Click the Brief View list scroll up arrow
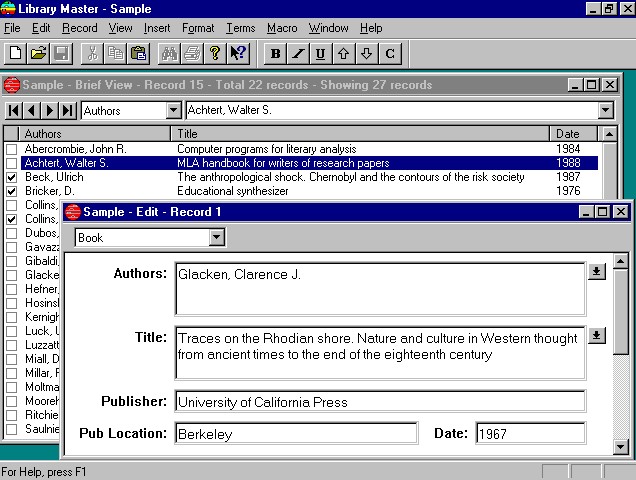Image resolution: width=636 pixels, height=480 pixels. (x=609, y=134)
